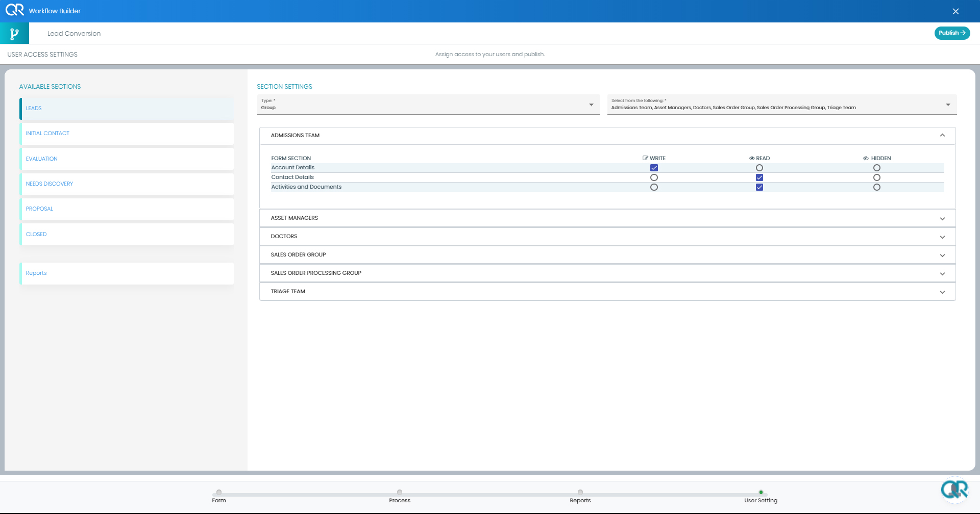
Task: Go to the Reports step marker
Action: (x=580, y=492)
